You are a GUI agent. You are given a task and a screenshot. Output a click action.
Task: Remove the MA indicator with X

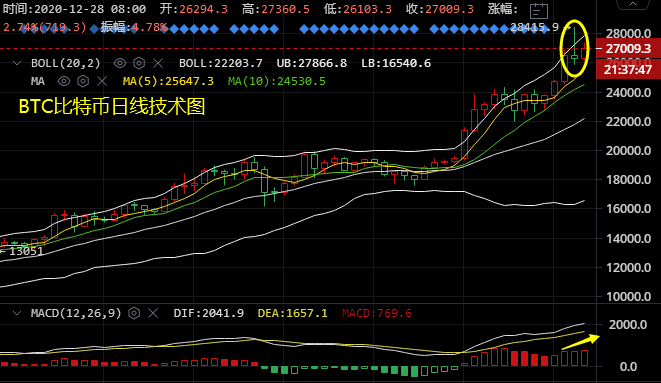click(x=102, y=81)
